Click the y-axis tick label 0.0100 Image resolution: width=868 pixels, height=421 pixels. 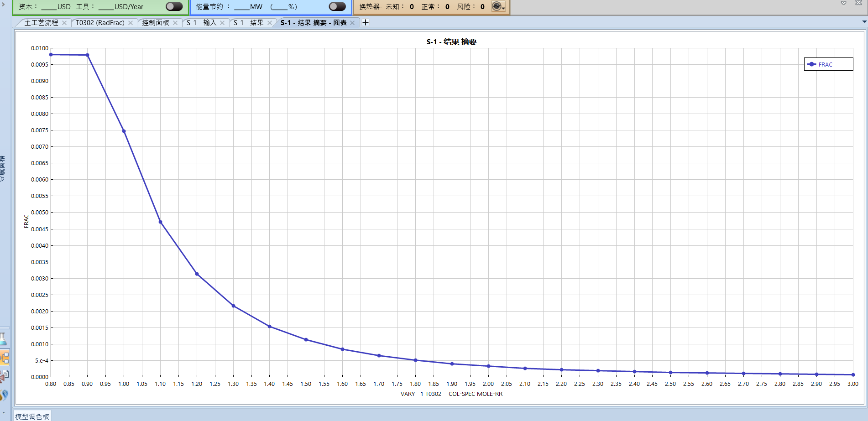(x=40, y=48)
